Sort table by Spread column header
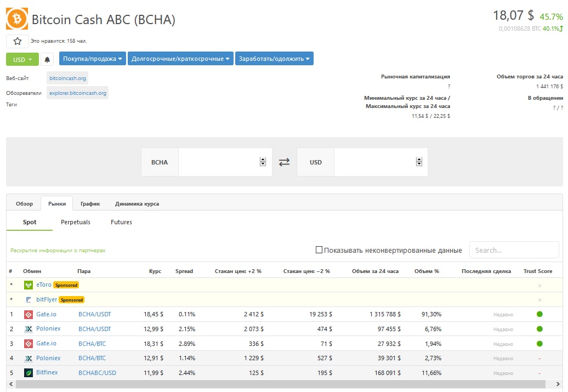568x392 pixels. point(184,271)
